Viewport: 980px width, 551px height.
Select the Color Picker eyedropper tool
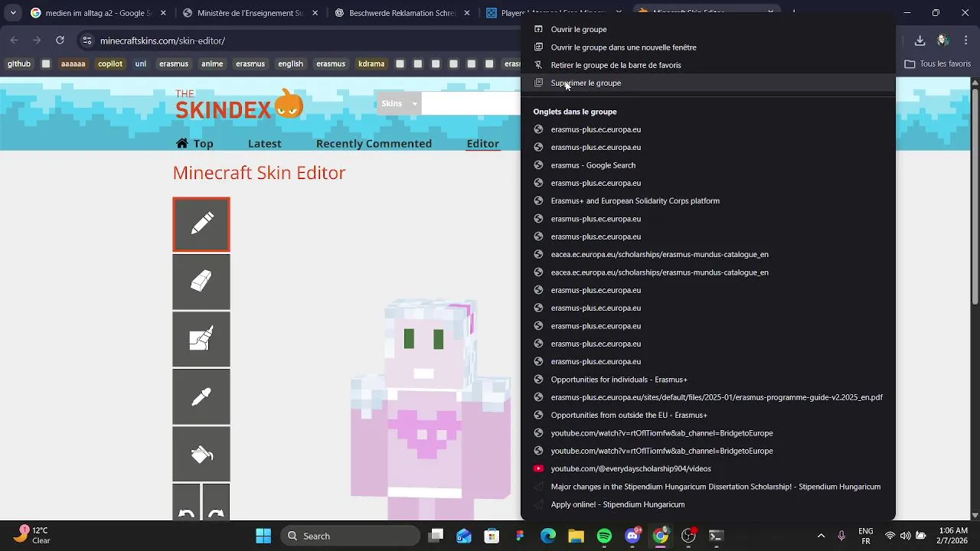coord(201,397)
